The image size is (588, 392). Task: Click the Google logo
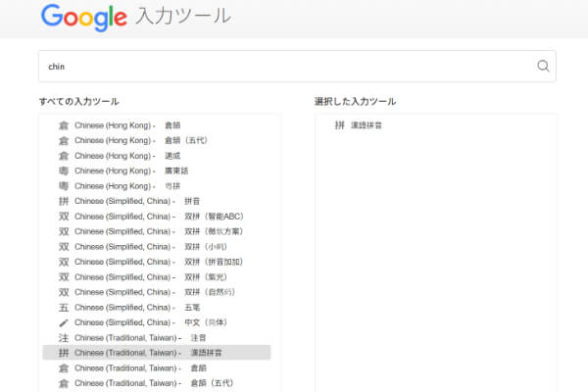[83, 17]
